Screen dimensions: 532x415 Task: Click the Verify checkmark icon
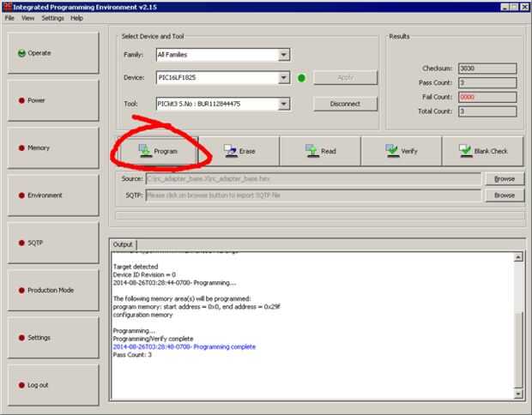click(x=392, y=151)
